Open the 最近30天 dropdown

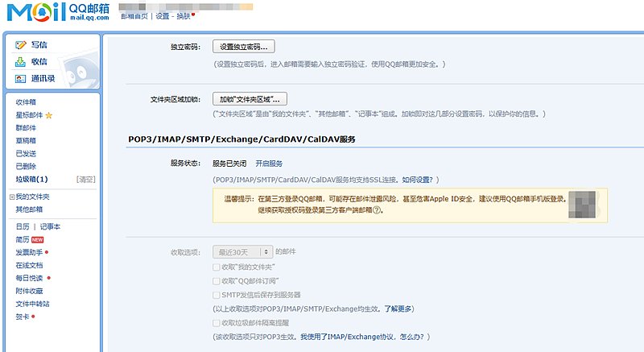(242, 251)
